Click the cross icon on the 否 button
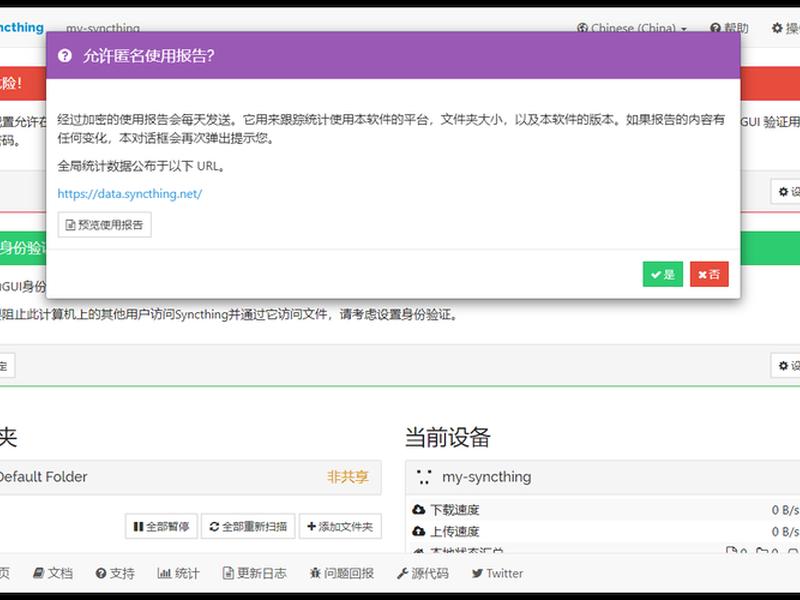The height and width of the screenshot is (600, 800). pos(703,275)
